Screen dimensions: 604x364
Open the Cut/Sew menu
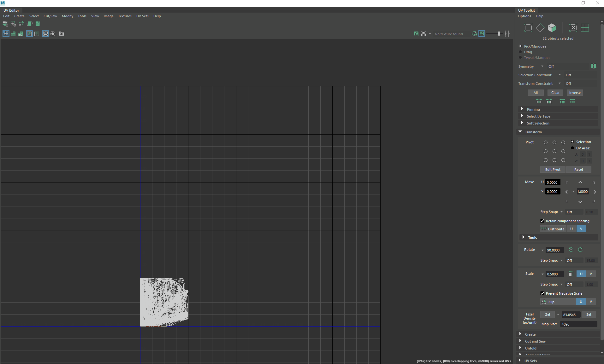[50, 16]
